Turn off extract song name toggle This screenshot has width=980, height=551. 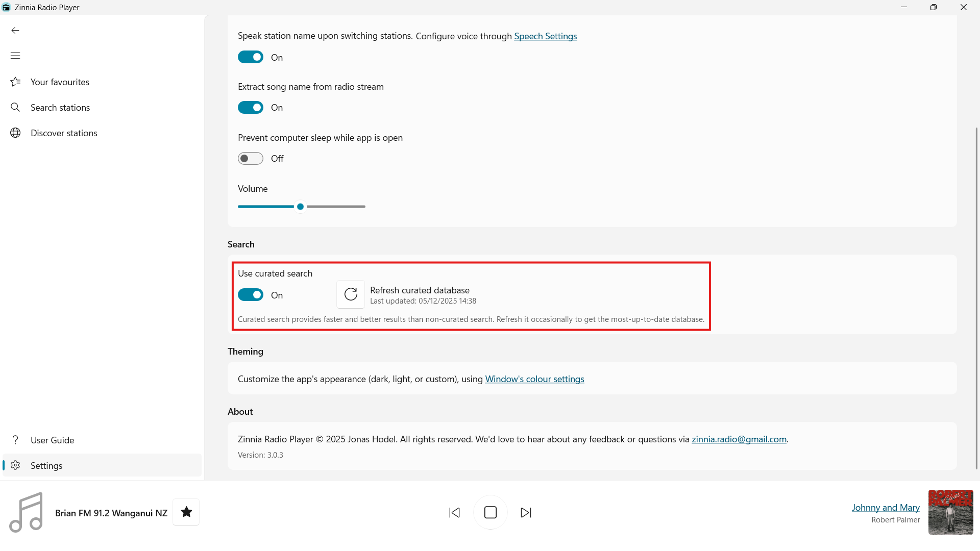[x=251, y=108]
